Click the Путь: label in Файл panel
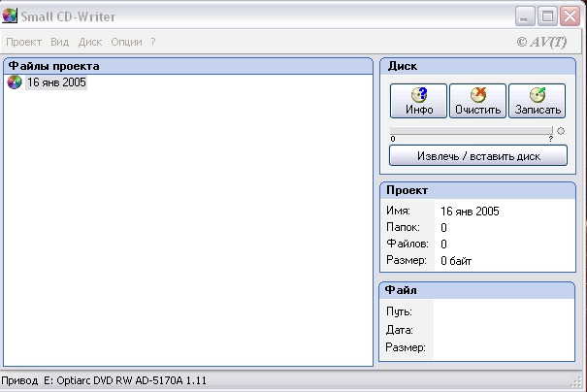The width and height of the screenshot is (587, 392). click(399, 311)
